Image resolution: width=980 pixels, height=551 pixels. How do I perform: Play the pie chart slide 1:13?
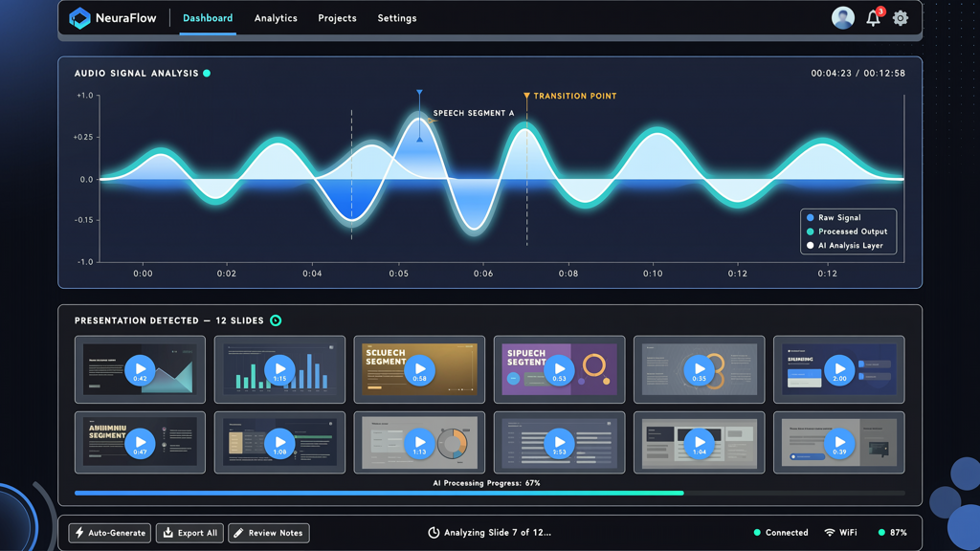tap(419, 443)
